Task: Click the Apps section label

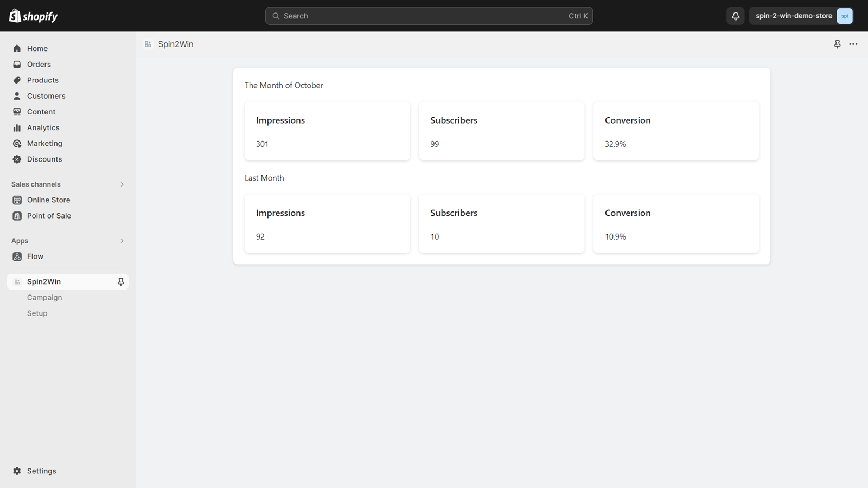Action: point(20,241)
